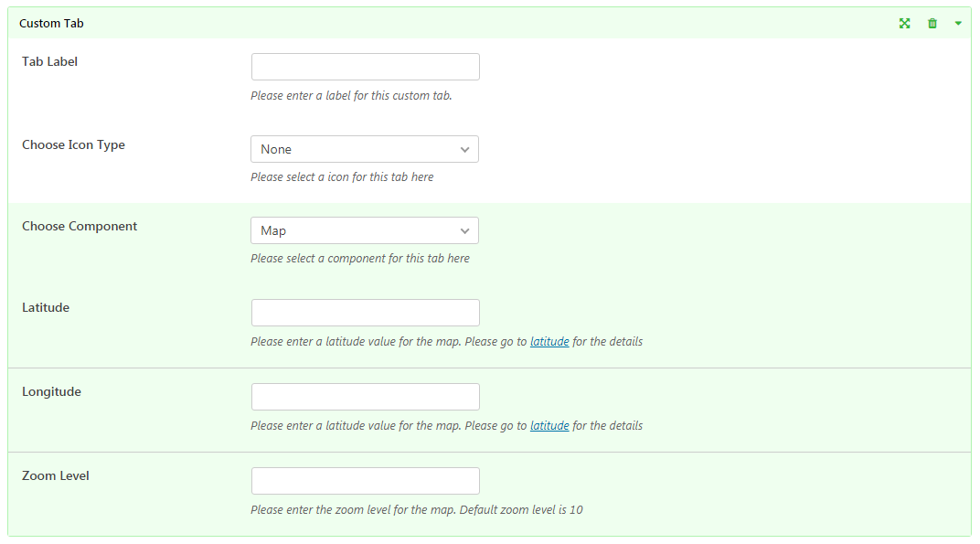Follow the latitude link under Latitude field
This screenshot has height=544, width=980.
(x=549, y=341)
